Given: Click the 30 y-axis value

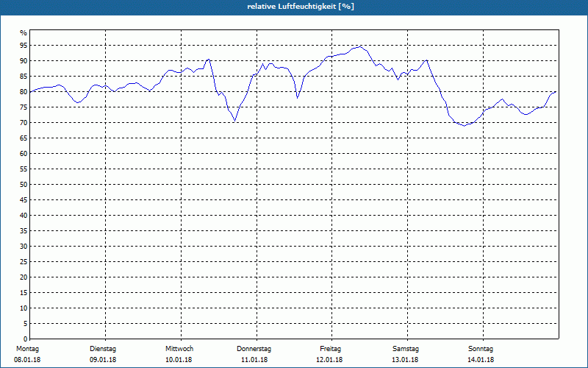Looking at the screenshot, I should [24, 247].
